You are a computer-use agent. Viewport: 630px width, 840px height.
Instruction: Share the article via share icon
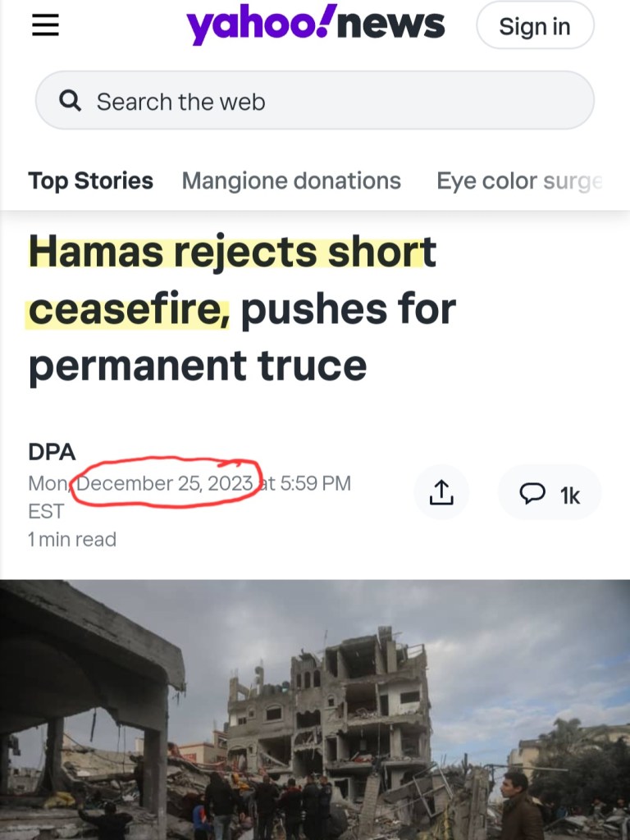coord(441,492)
